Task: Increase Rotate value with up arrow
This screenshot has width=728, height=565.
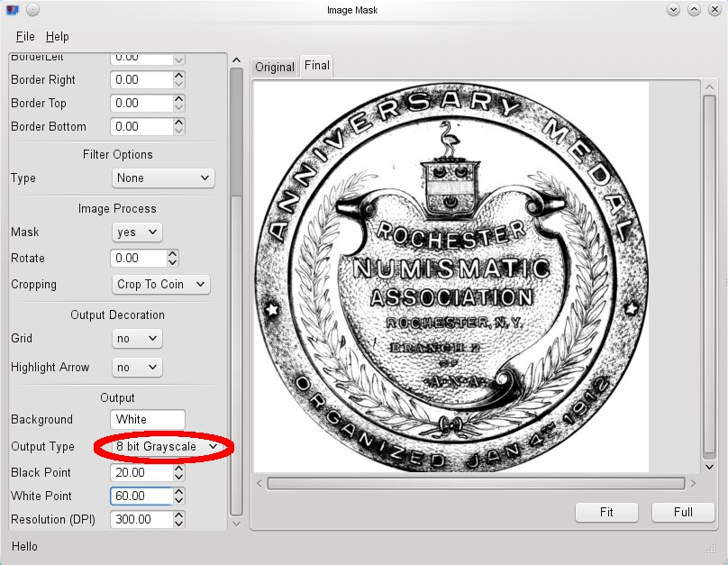Action: point(173,253)
